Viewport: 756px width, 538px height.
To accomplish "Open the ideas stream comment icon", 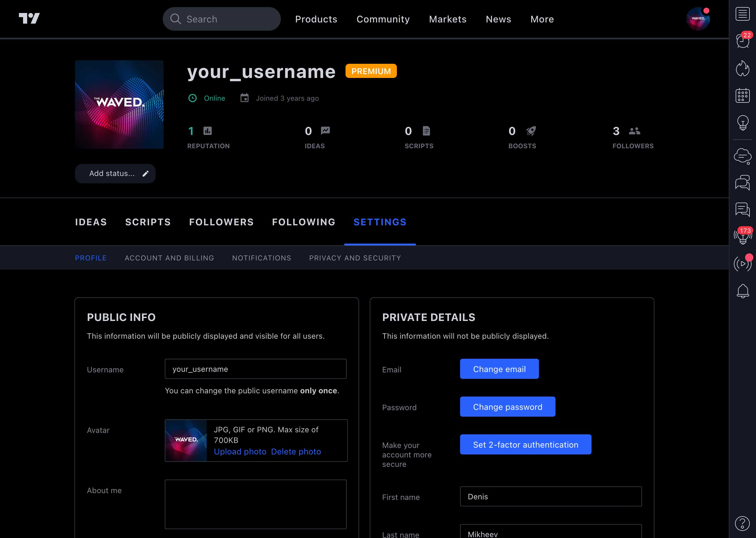I will (x=742, y=210).
